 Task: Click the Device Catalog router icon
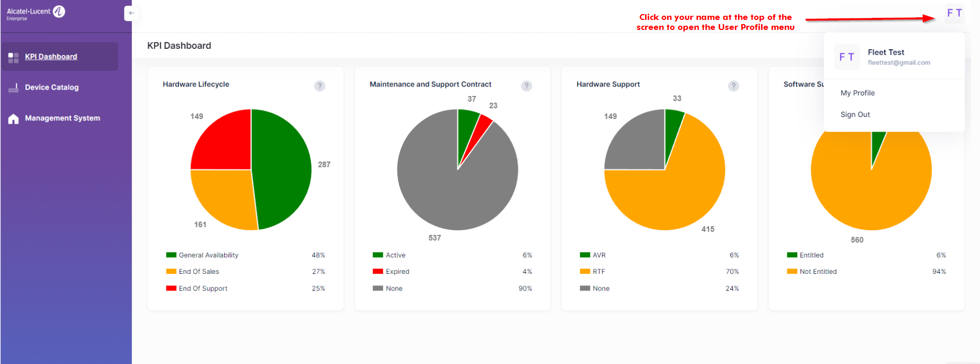click(x=14, y=88)
